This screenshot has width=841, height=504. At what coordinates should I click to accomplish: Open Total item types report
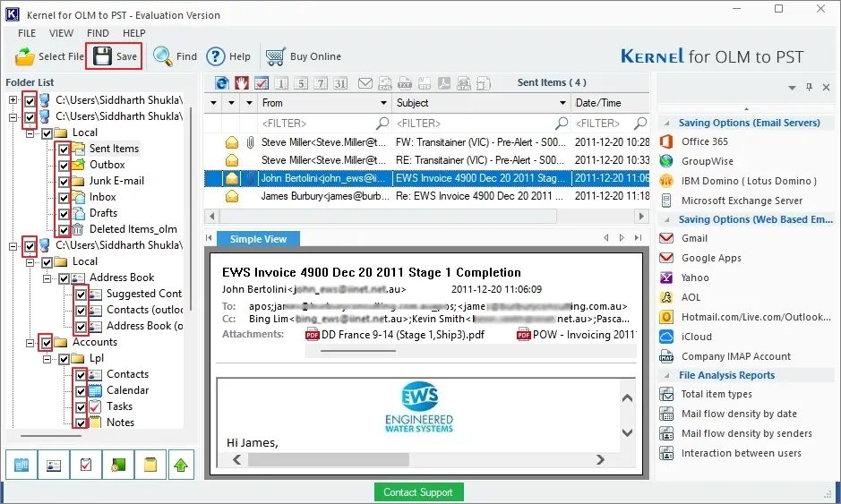tap(716, 394)
